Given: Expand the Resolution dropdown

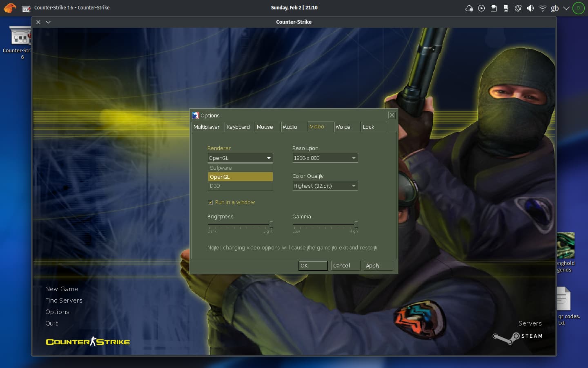Looking at the screenshot, I should point(325,158).
